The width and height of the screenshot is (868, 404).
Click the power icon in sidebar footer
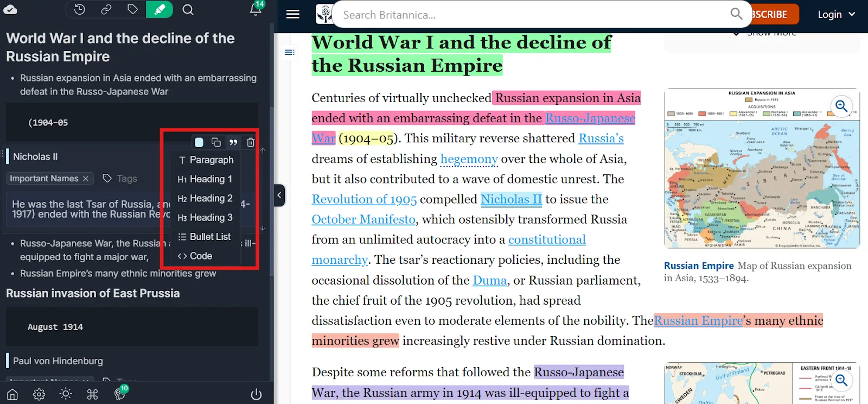click(256, 394)
